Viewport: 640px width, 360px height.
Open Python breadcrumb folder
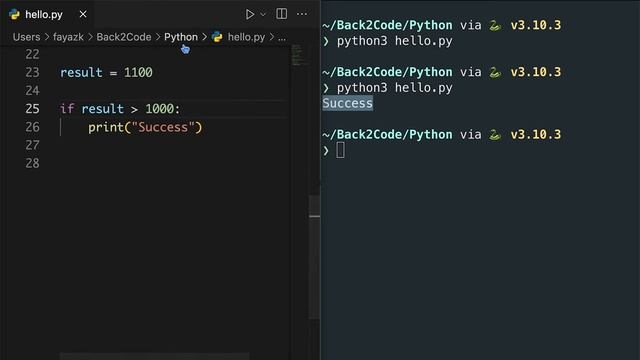(181, 37)
